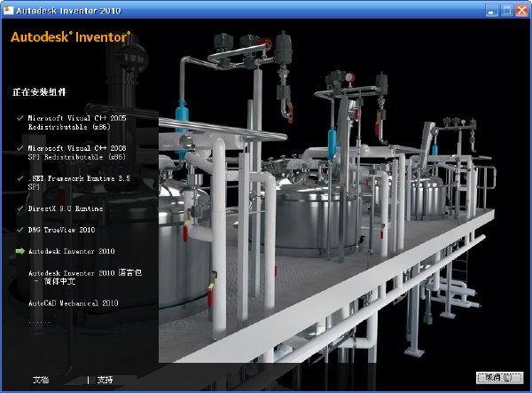Image resolution: width=532 pixels, height=393 pixels.
Task: Select the Autodesk Inventor 2010 语言包 entry
Action: [85, 277]
